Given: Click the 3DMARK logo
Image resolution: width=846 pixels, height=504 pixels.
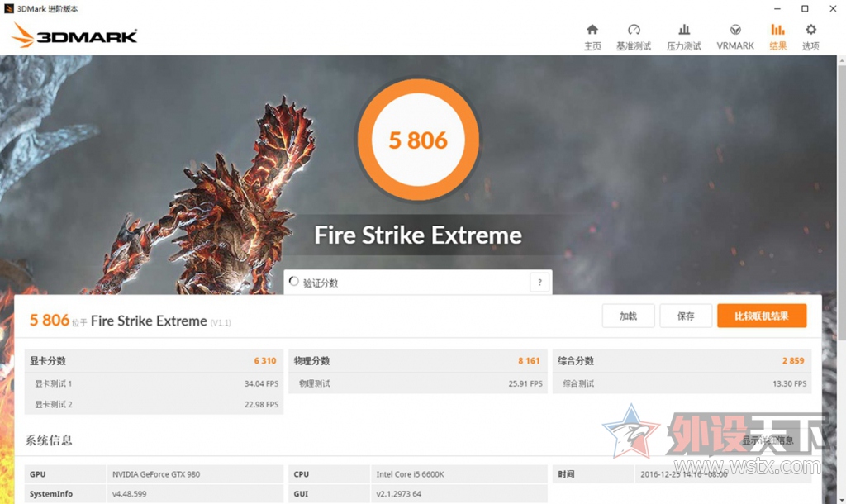Looking at the screenshot, I should [74, 36].
